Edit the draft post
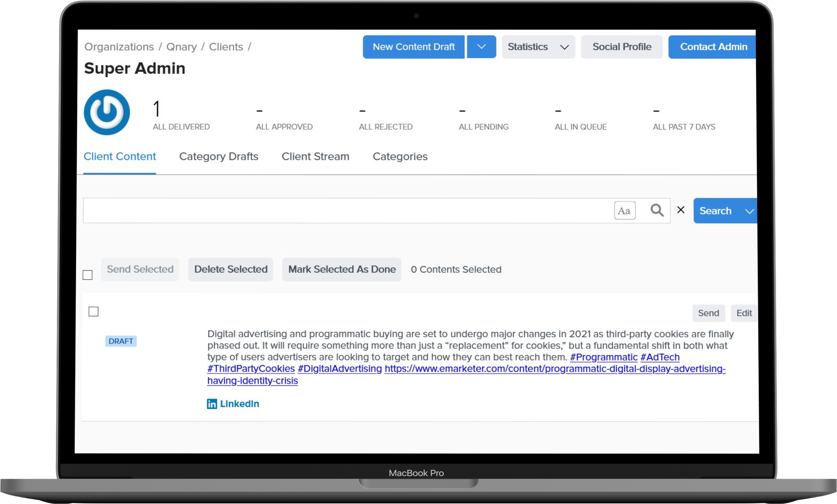 tap(744, 313)
